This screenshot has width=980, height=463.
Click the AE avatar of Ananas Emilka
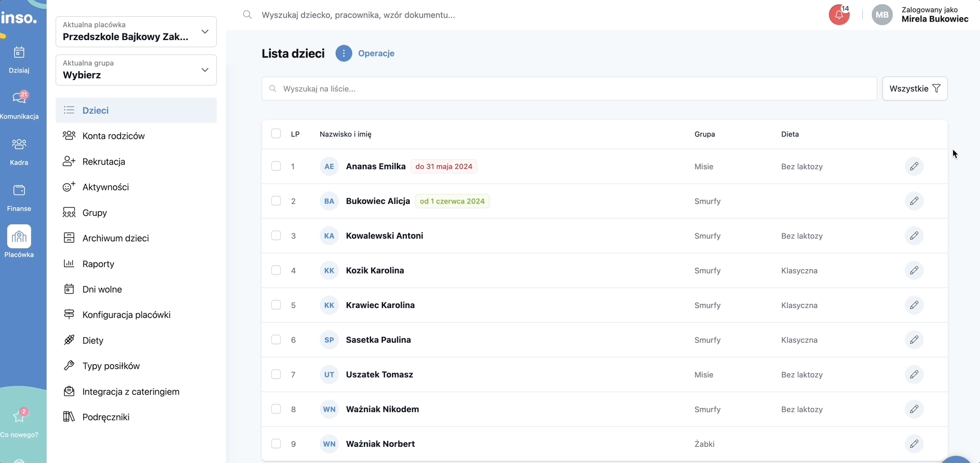pos(329,166)
